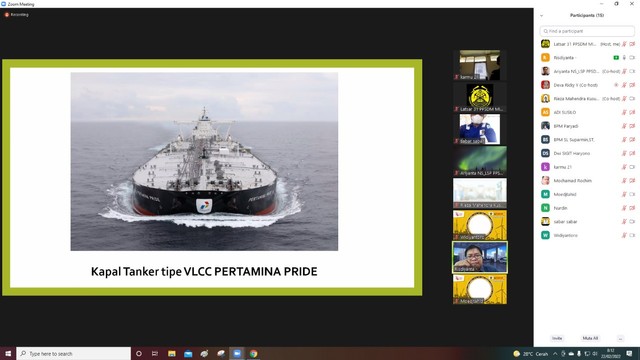This screenshot has height=360, width=640.
Task: Select participant Deva Ridky Y (Co-host) in the list
Action: (x=576, y=85)
